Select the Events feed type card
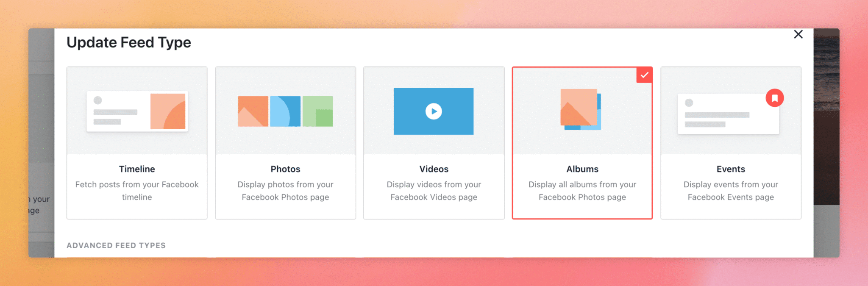 [x=731, y=143]
